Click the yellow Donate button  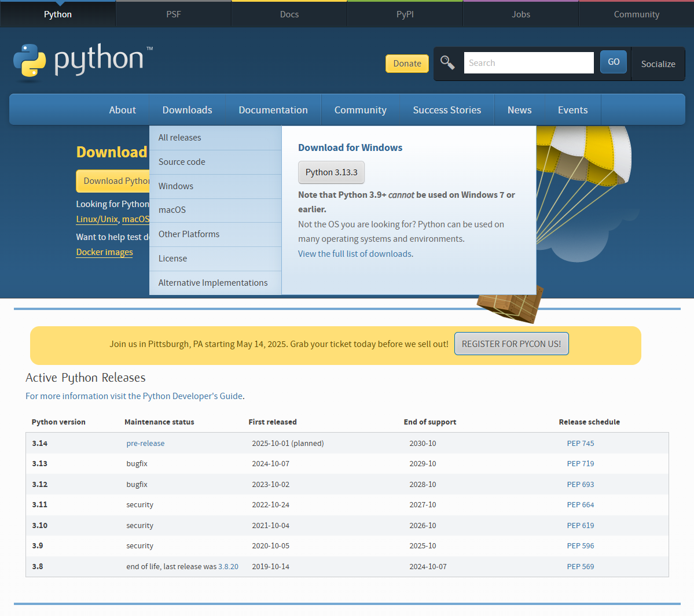[407, 63]
